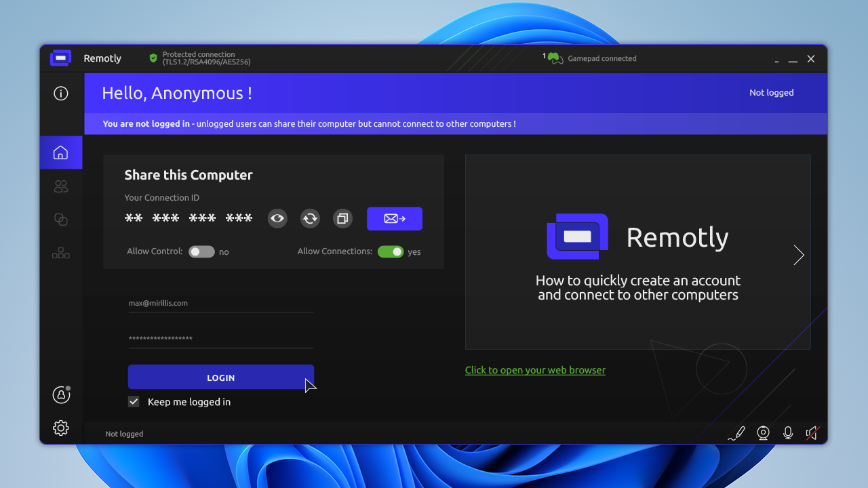Unmute the speaker icon in status bar
This screenshot has height=488, width=868.
(x=812, y=433)
